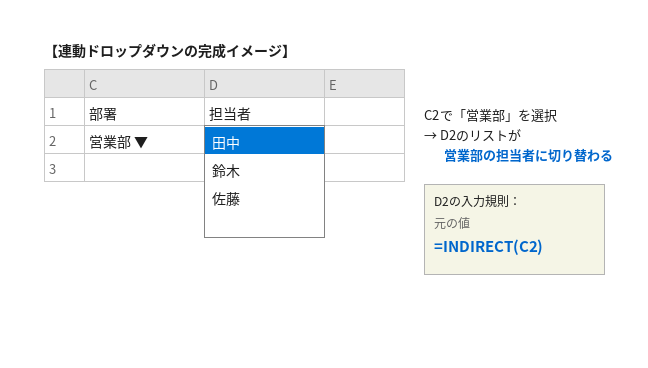This screenshot has height=368, width=648.
Task: Click row 3 header
Action: [64, 168]
